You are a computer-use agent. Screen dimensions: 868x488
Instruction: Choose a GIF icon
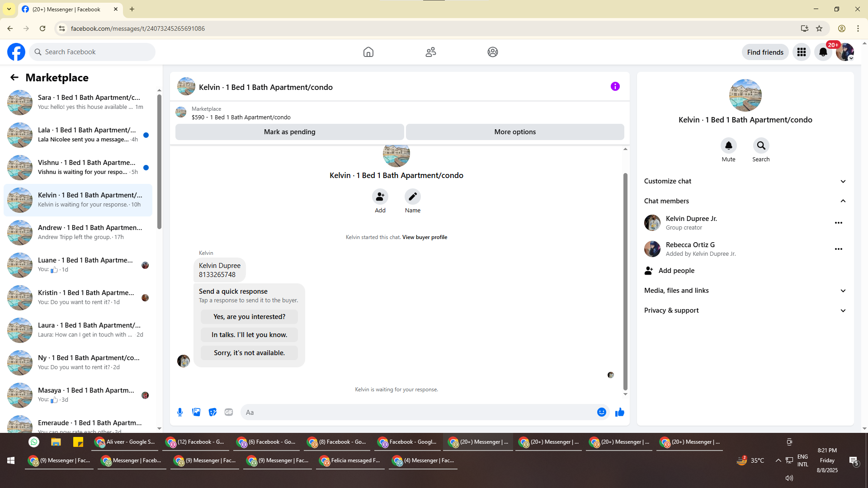pyautogui.click(x=229, y=412)
